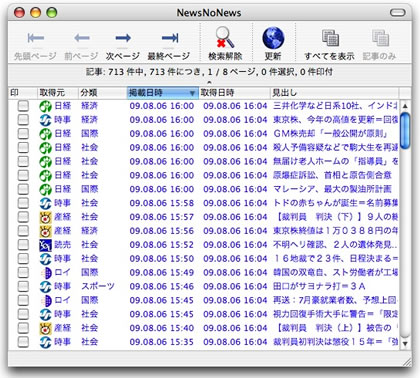The height and width of the screenshot is (378, 420).
Task: Click the toolbar toggle pill in title bar
Action: pos(398,13)
